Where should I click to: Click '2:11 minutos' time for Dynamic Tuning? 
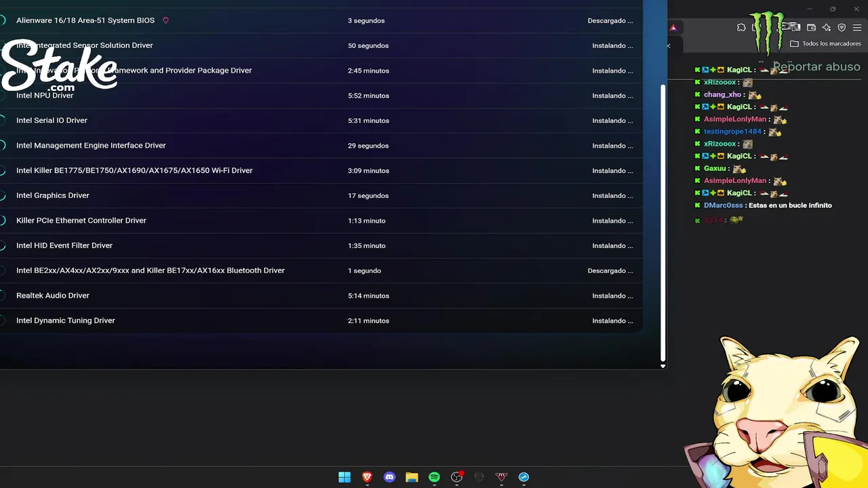tap(368, 321)
